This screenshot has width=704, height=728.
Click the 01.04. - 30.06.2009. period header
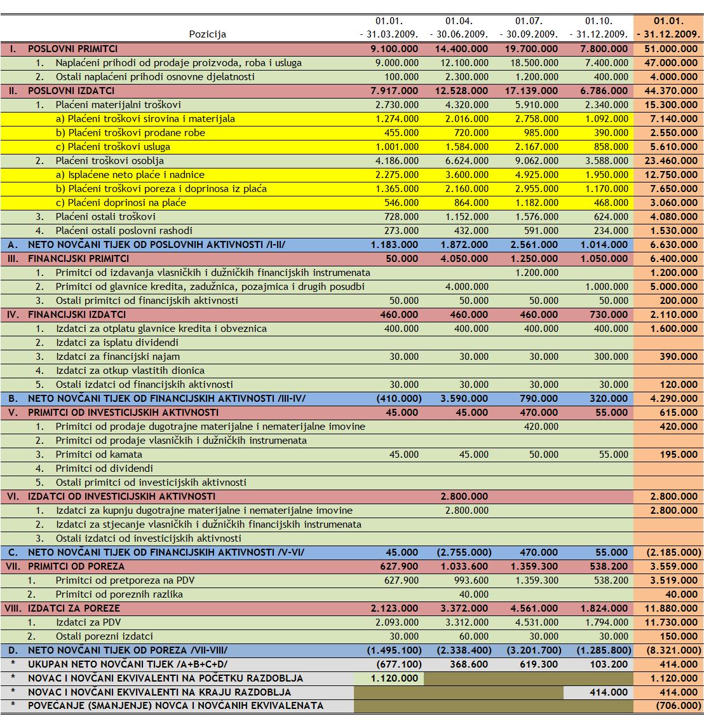point(459,28)
